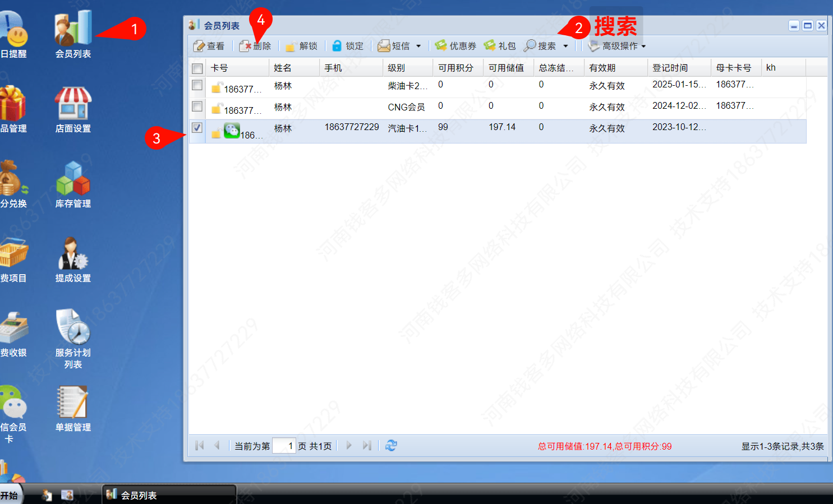833x504 pixels.
Task: Toggle the select-all header checkbox
Action: tap(197, 68)
